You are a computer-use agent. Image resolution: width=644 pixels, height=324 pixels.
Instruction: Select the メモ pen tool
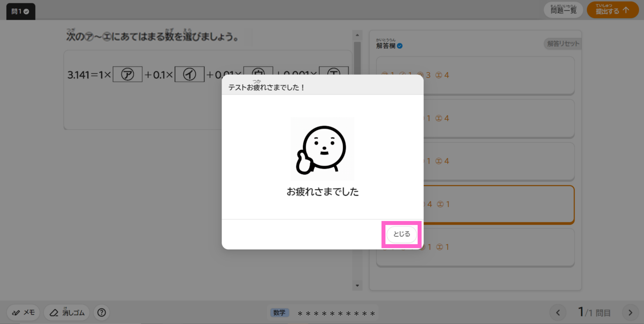click(x=23, y=312)
